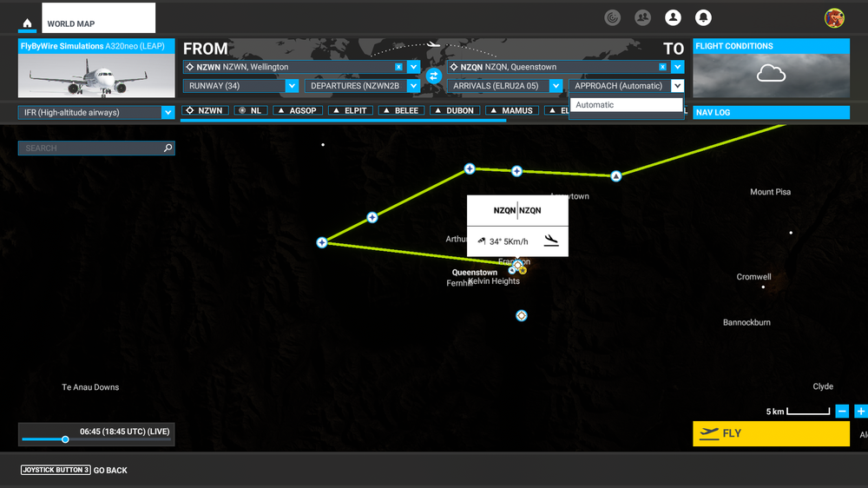
Task: Open the ARRIVALS (ELRU2A 05) dropdown
Action: tap(556, 86)
